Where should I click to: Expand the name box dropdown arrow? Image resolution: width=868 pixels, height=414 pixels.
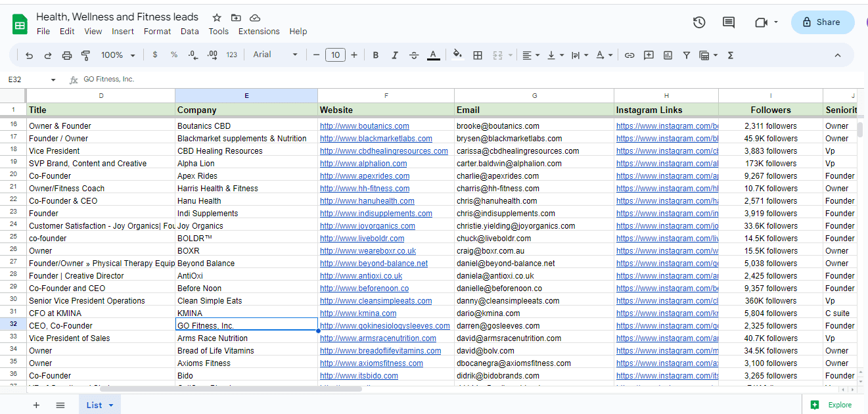pyautogui.click(x=53, y=80)
